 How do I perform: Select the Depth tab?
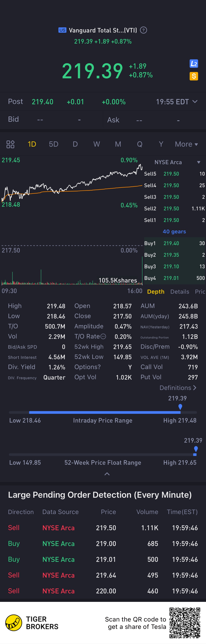coord(156,291)
